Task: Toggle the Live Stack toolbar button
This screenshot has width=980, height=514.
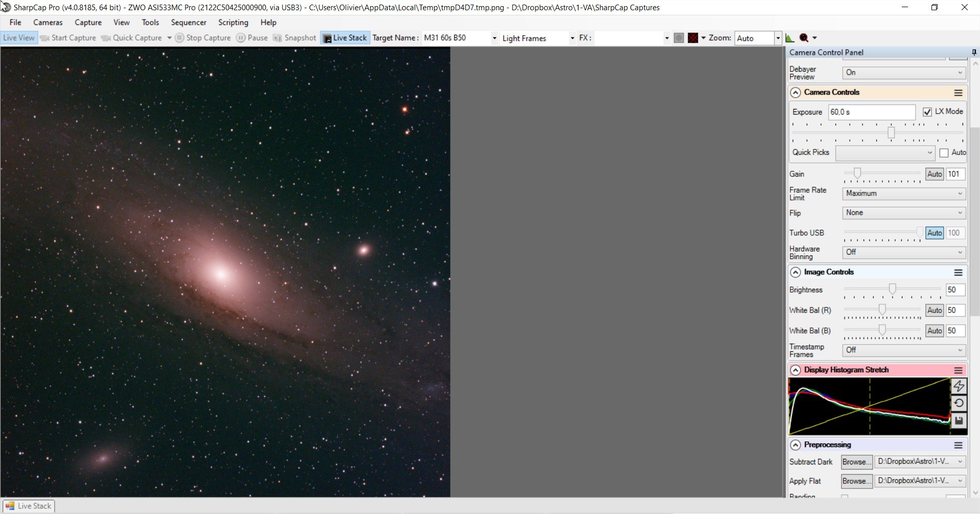Action: 345,38
